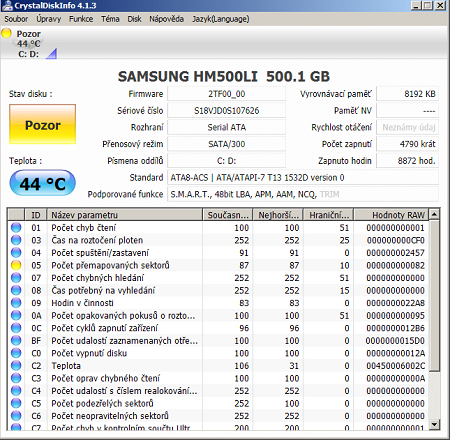This screenshot has height=440, width=450.
Task: Select row Čas na roztočení ploten
Action: (218, 240)
